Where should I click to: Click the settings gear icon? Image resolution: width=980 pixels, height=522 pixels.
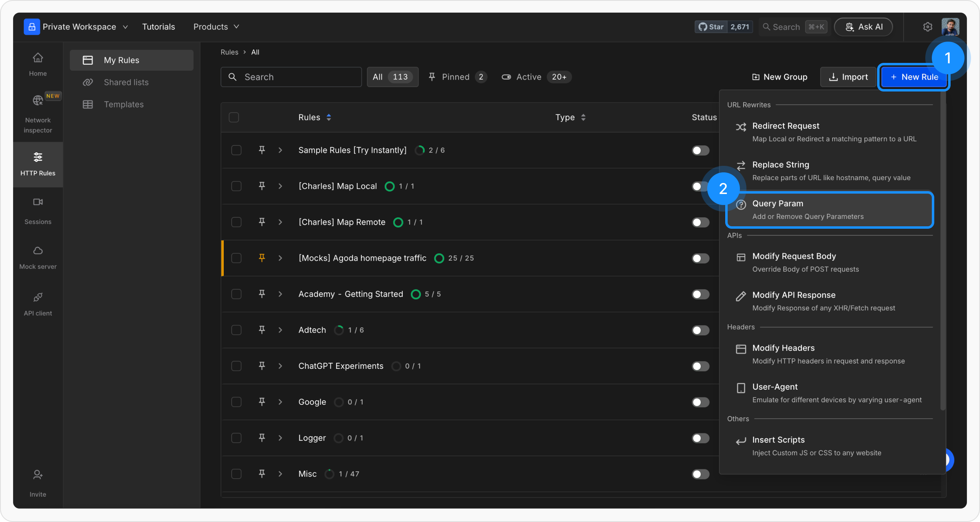(x=927, y=27)
